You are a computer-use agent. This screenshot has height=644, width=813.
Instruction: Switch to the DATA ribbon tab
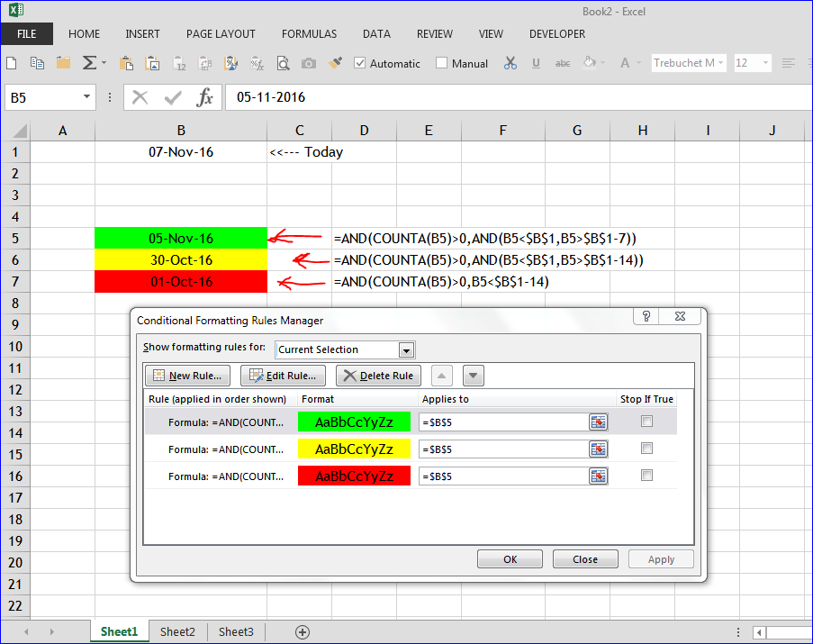[x=376, y=33]
